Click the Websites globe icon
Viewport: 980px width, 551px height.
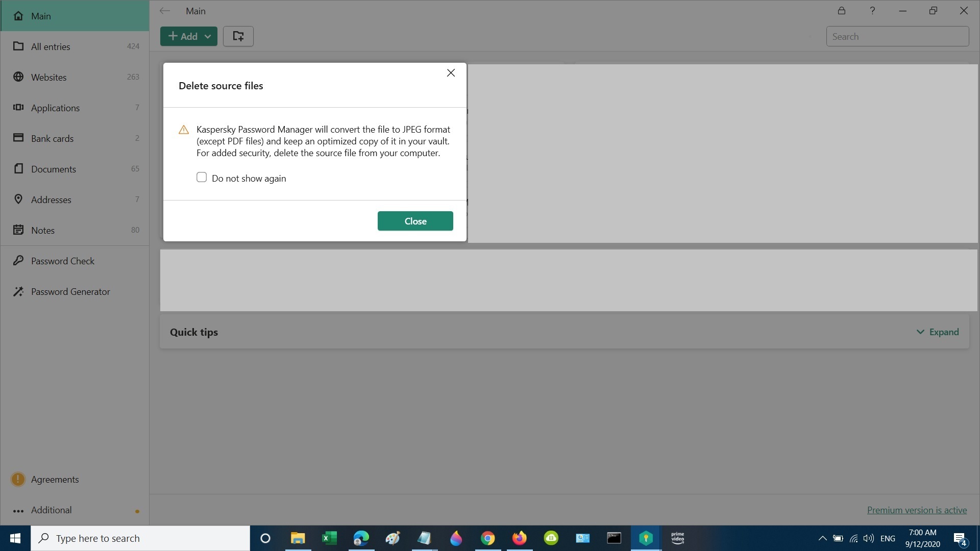click(x=18, y=77)
